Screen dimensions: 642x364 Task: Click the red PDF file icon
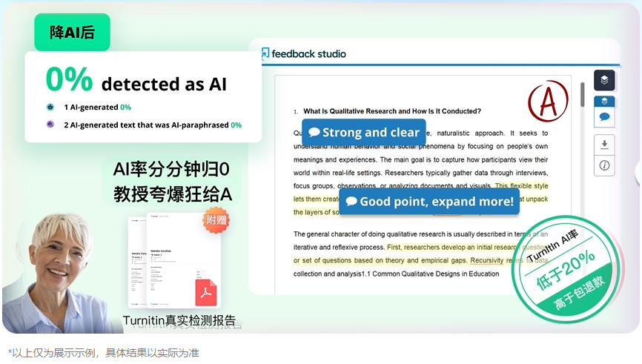click(x=206, y=292)
